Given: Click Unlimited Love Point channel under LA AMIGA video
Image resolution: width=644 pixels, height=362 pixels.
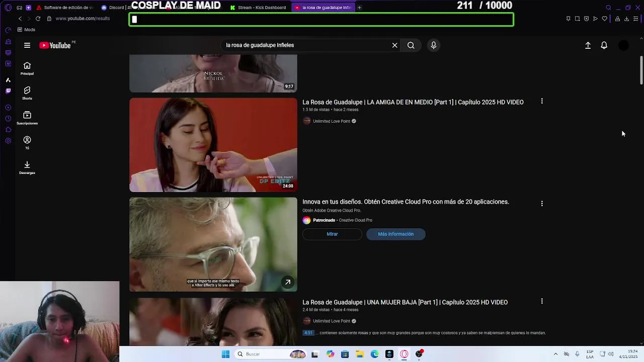Looking at the screenshot, I should tap(332, 121).
